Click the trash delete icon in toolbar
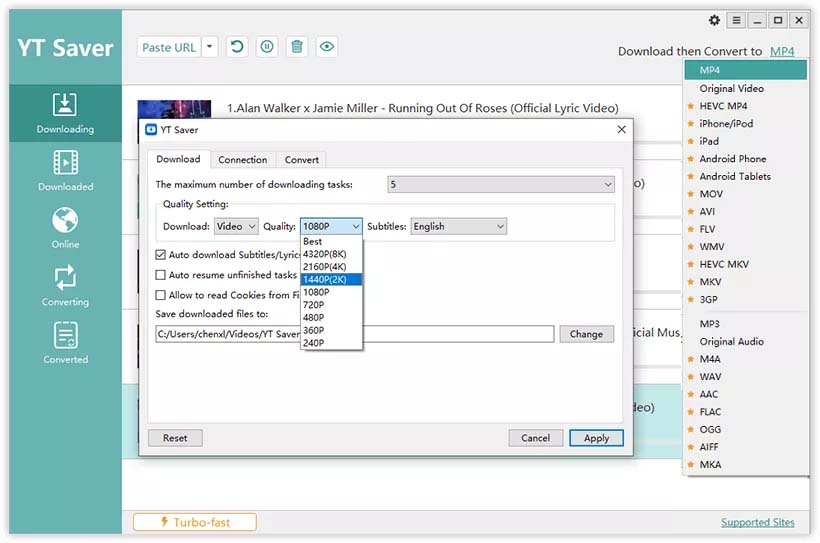The height and width of the screenshot is (543, 820). pos(297,47)
